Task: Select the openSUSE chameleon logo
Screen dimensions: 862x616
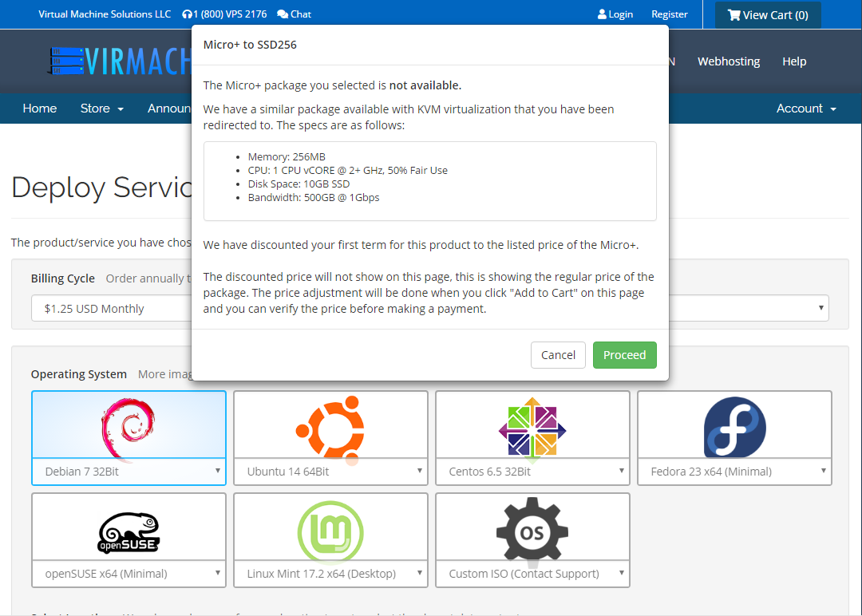Action: point(129,532)
